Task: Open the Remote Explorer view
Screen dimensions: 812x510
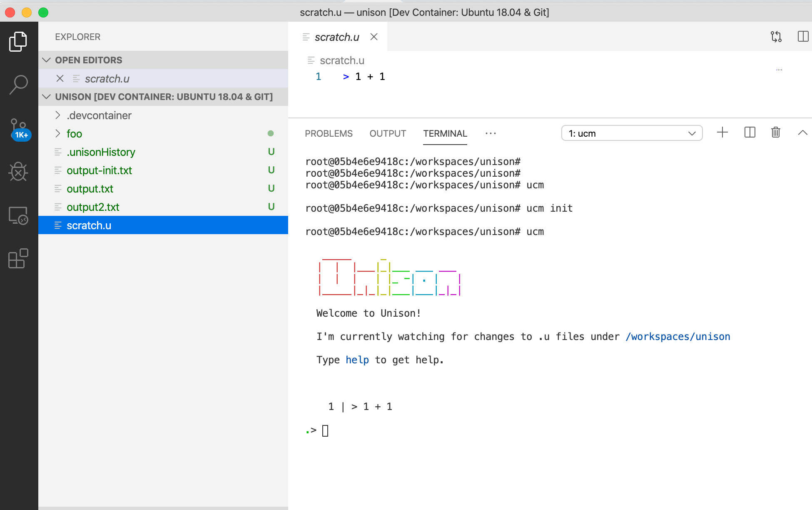Action: tap(17, 216)
